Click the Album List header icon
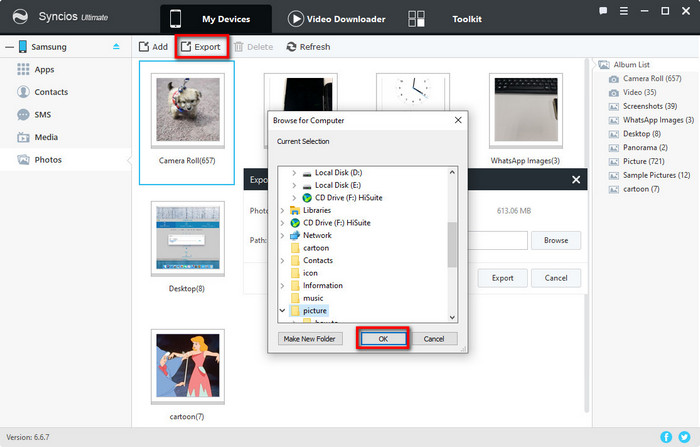This screenshot has height=447, width=700. tap(604, 65)
